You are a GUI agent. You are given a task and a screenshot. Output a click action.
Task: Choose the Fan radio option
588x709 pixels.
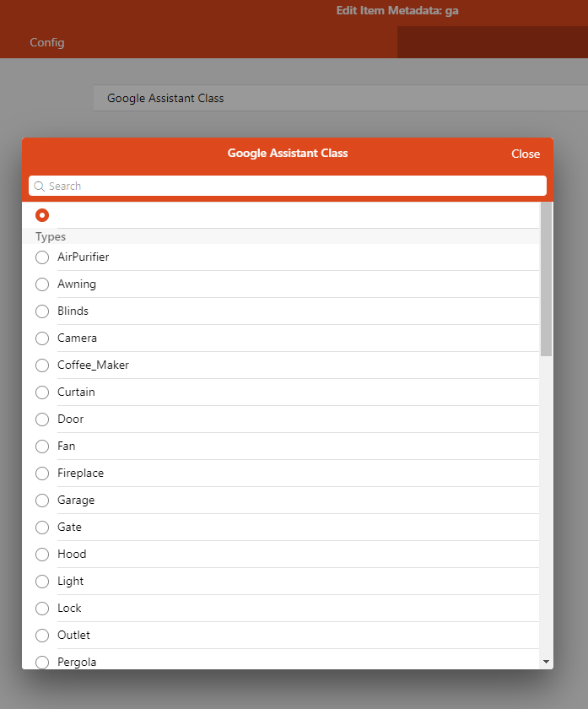[x=42, y=447]
